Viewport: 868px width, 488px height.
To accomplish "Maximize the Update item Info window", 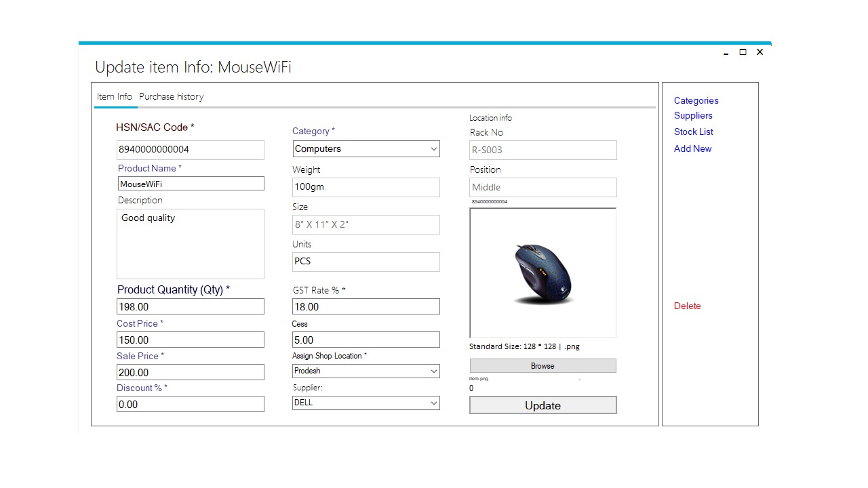I will click(x=743, y=52).
